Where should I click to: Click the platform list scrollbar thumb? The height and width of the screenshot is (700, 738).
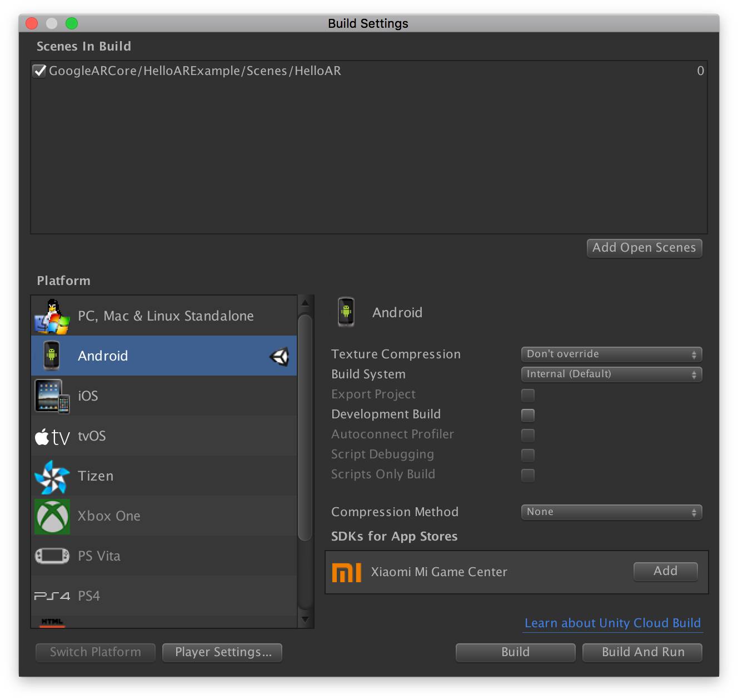tap(305, 428)
